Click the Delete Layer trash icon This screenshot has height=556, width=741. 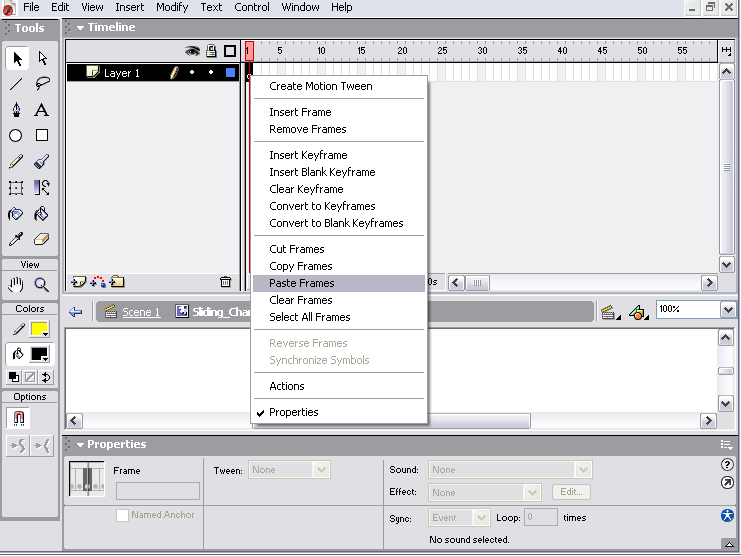pyautogui.click(x=225, y=283)
